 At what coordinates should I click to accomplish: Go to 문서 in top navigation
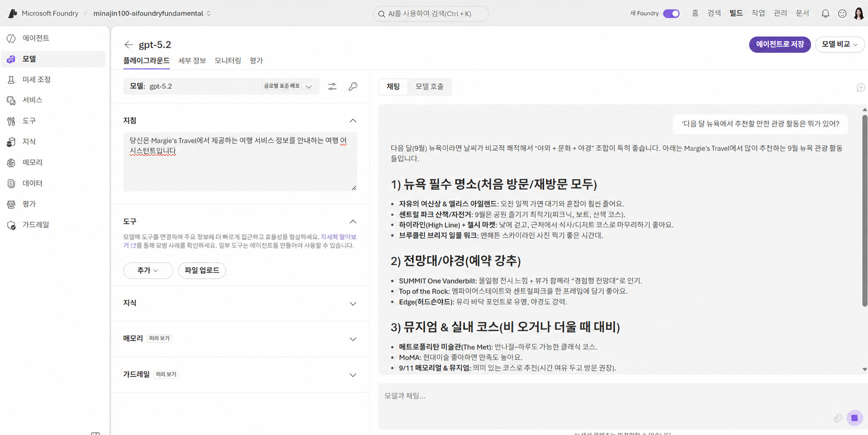(802, 13)
